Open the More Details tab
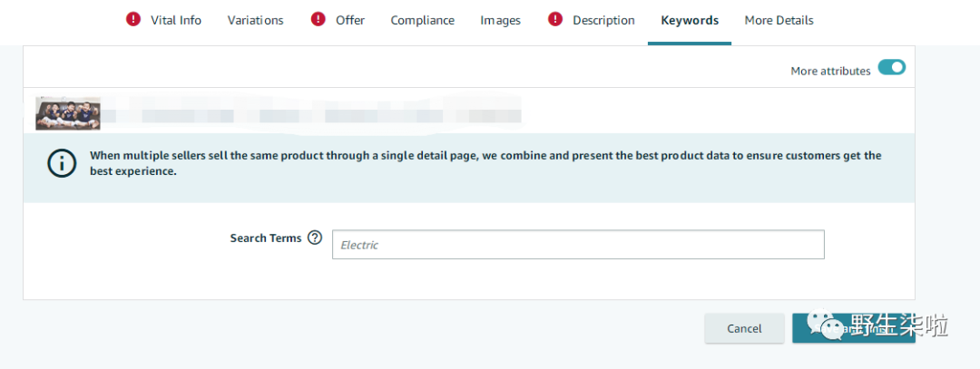The image size is (980, 369). [779, 20]
